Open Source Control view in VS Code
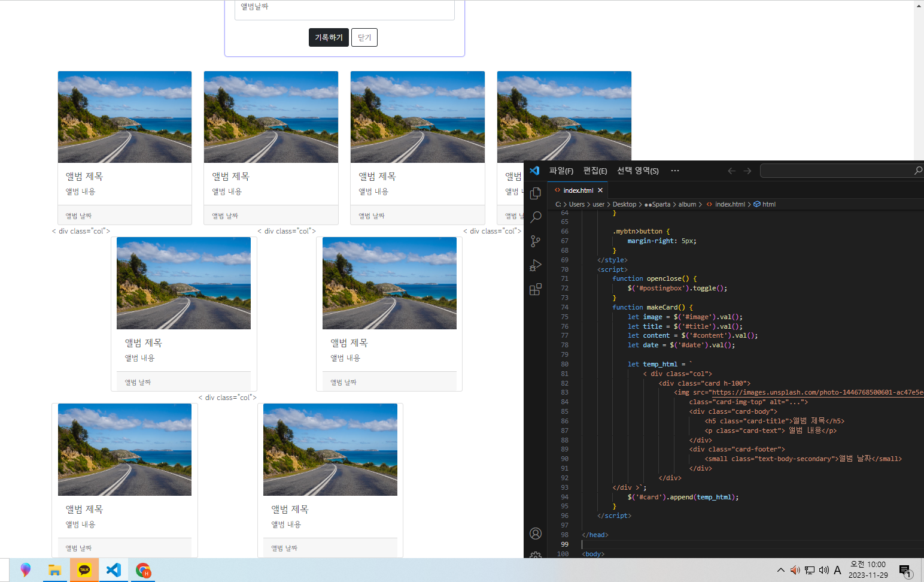 pyautogui.click(x=536, y=241)
